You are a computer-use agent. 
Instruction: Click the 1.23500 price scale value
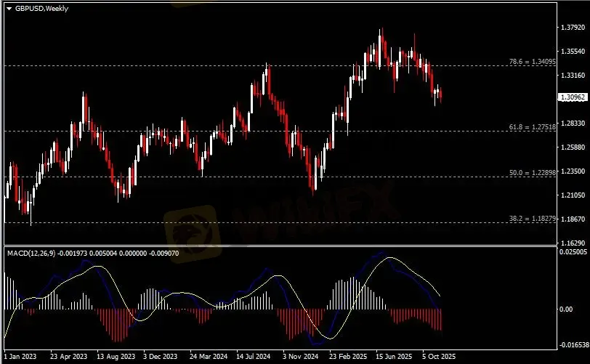[573, 171]
